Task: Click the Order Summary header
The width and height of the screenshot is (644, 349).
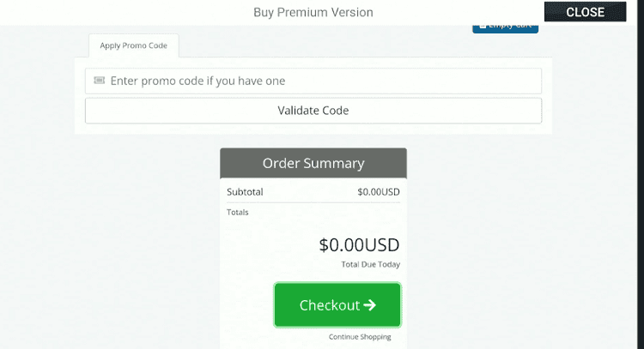Action: [x=313, y=163]
